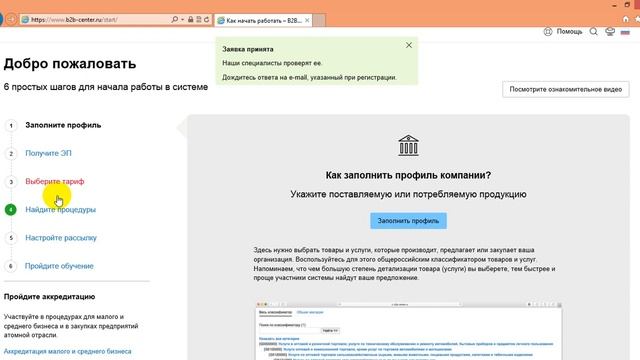
Task: Open step 5 'Настройте рассылку' link
Action: (61, 238)
